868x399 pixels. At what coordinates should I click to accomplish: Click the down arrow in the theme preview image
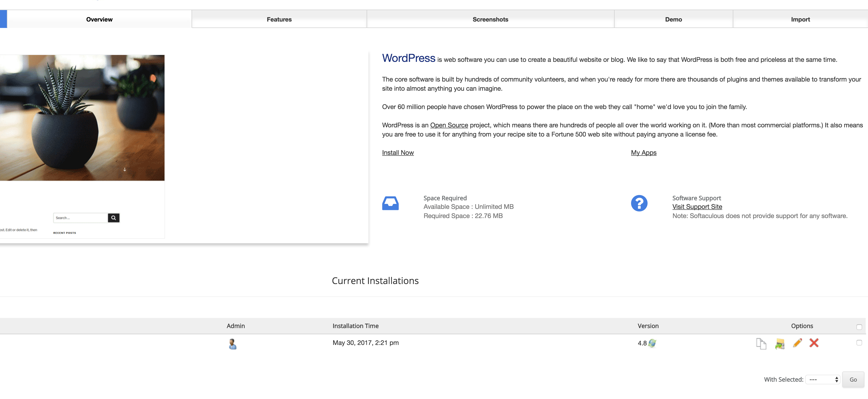pyautogui.click(x=125, y=169)
